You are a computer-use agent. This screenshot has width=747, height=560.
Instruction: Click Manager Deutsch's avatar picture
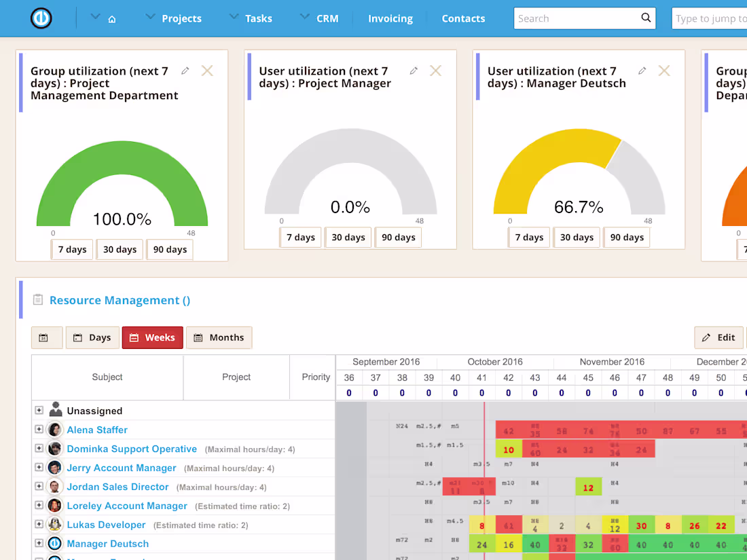pyautogui.click(x=54, y=543)
